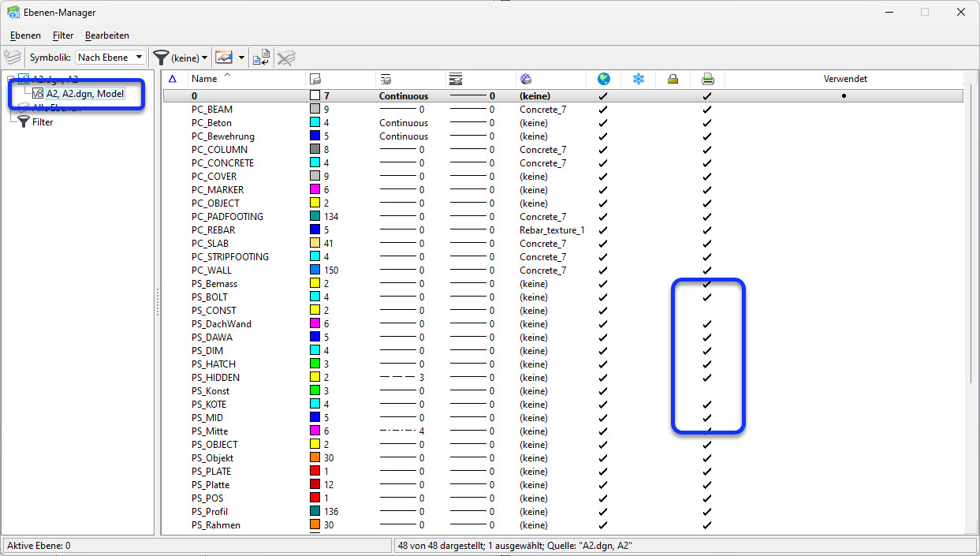This screenshot has height=556, width=980.
Task: Click the snowflake freeze column header
Action: pos(638,79)
